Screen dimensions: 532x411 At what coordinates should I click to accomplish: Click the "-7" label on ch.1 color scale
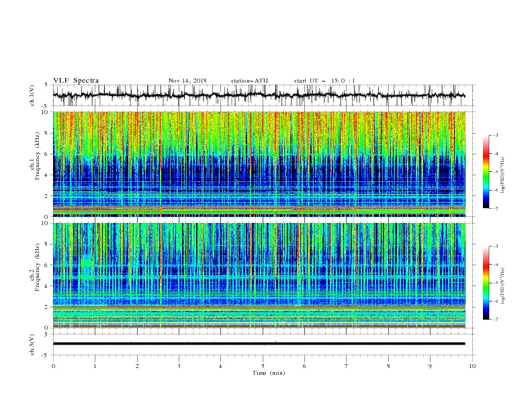click(495, 208)
